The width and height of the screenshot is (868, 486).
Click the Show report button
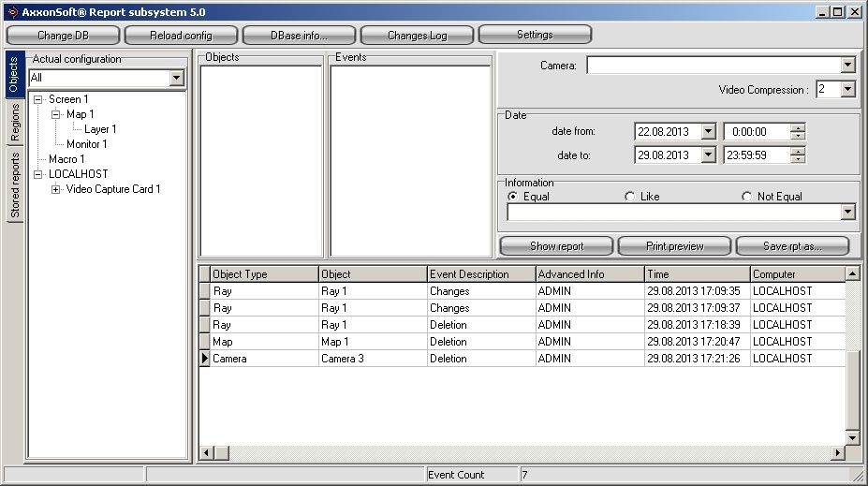[x=556, y=246]
